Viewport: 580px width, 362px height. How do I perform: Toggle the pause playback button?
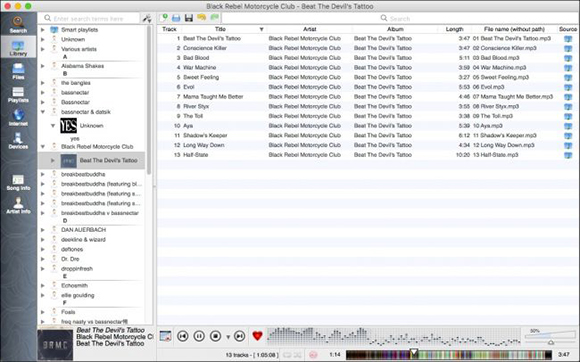click(x=199, y=336)
